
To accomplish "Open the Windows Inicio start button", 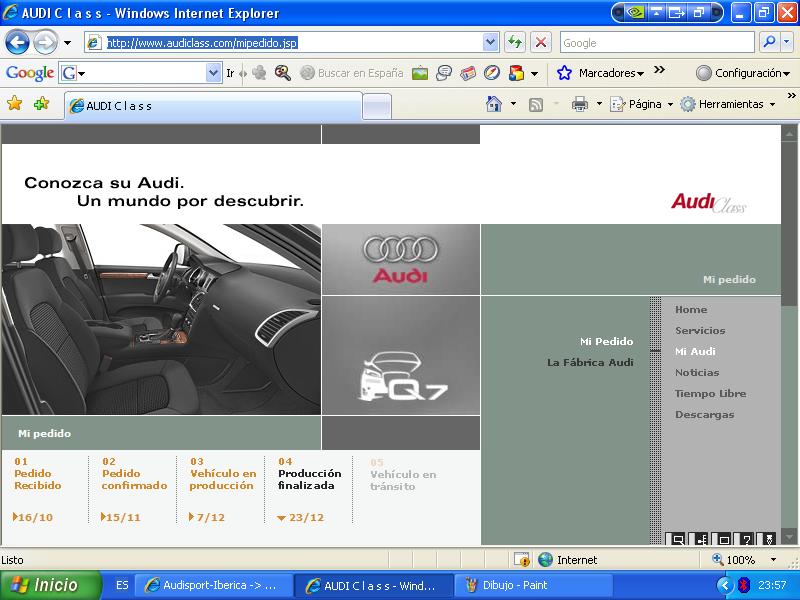I will pos(51,585).
